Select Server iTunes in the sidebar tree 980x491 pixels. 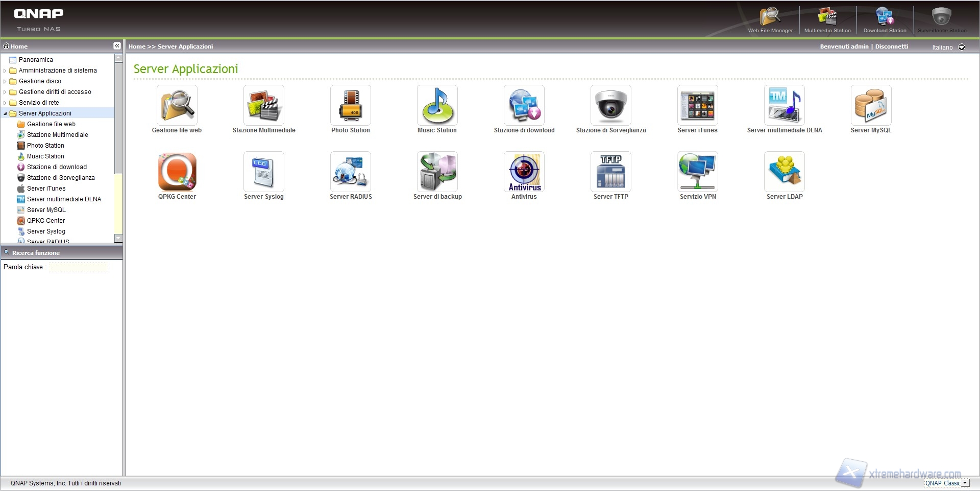(46, 189)
